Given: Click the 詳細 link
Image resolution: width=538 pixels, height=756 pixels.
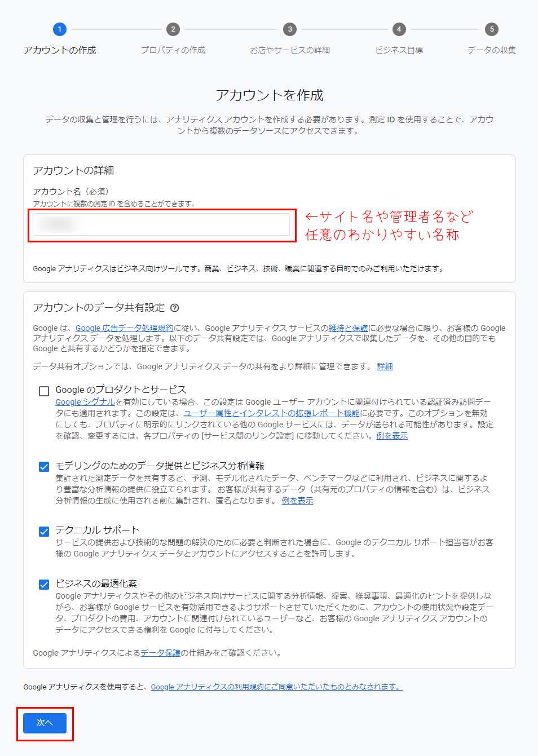Looking at the screenshot, I should 385,366.
